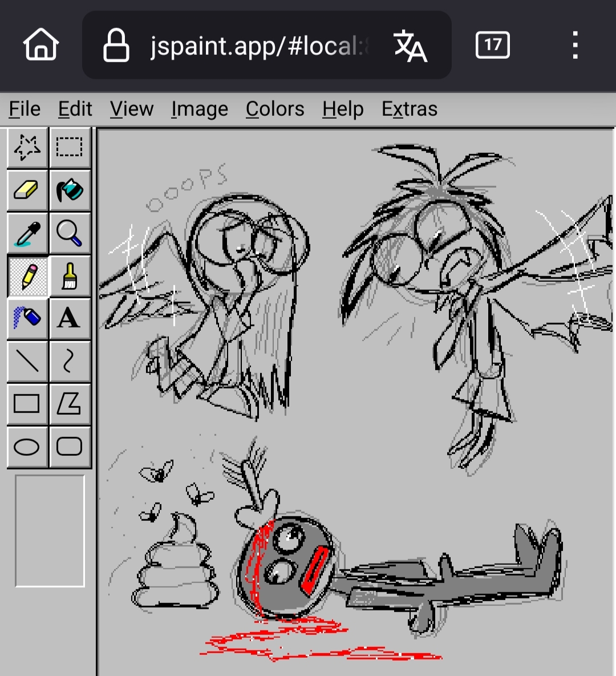
Task: Open the Image menu
Action: pos(200,108)
